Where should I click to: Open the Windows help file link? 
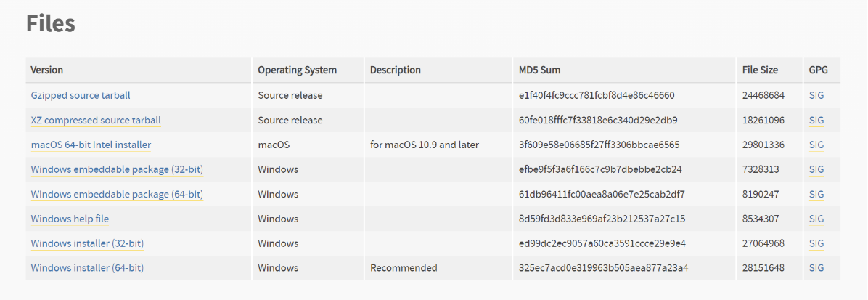pyautogui.click(x=70, y=219)
